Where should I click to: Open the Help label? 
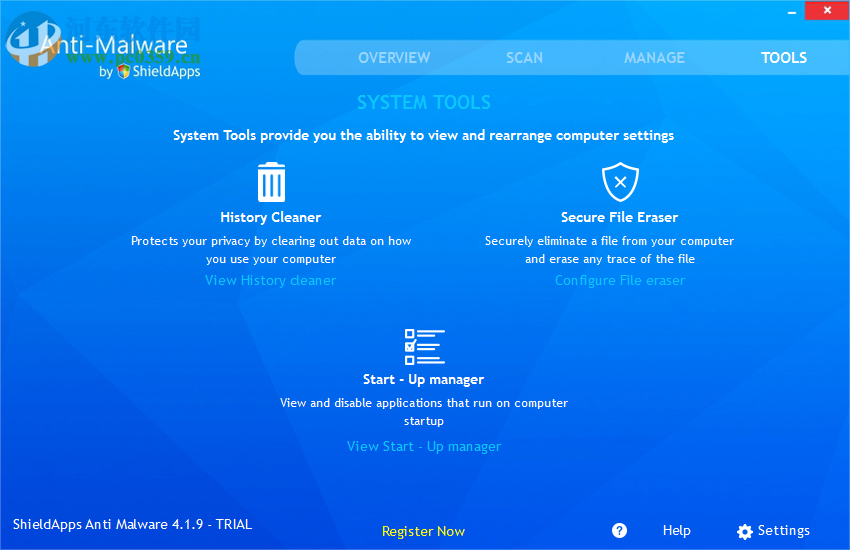click(677, 530)
